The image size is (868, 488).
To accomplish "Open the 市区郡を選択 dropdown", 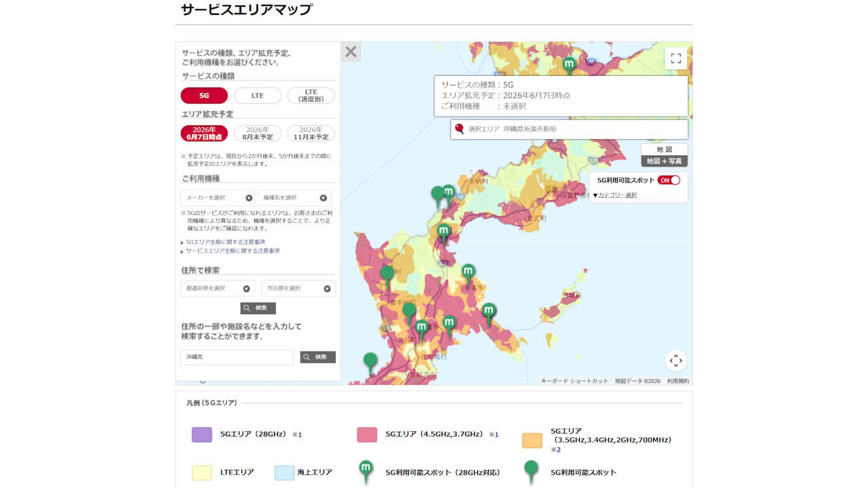I will (x=298, y=289).
